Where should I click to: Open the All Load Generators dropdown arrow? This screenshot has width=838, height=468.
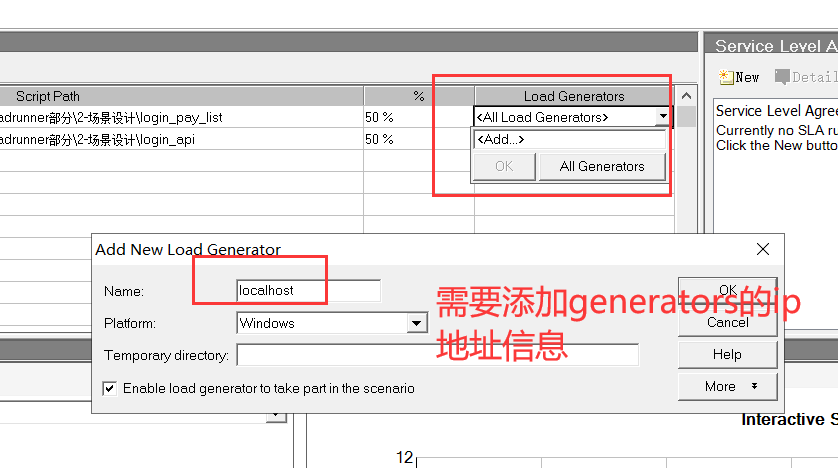pyautogui.click(x=662, y=117)
